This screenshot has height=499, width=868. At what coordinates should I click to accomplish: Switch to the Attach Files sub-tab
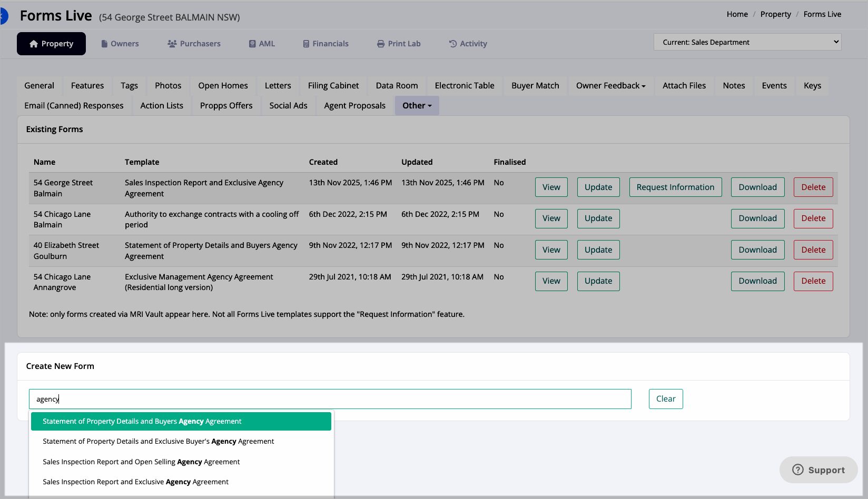(684, 86)
